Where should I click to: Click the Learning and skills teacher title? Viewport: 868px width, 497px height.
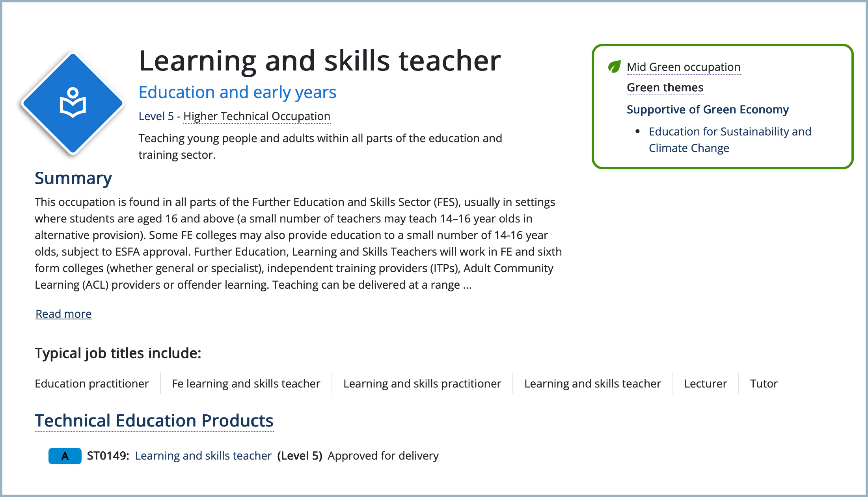click(320, 61)
